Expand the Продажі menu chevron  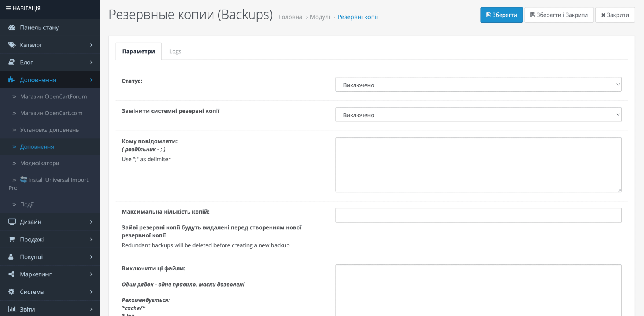[91, 239]
